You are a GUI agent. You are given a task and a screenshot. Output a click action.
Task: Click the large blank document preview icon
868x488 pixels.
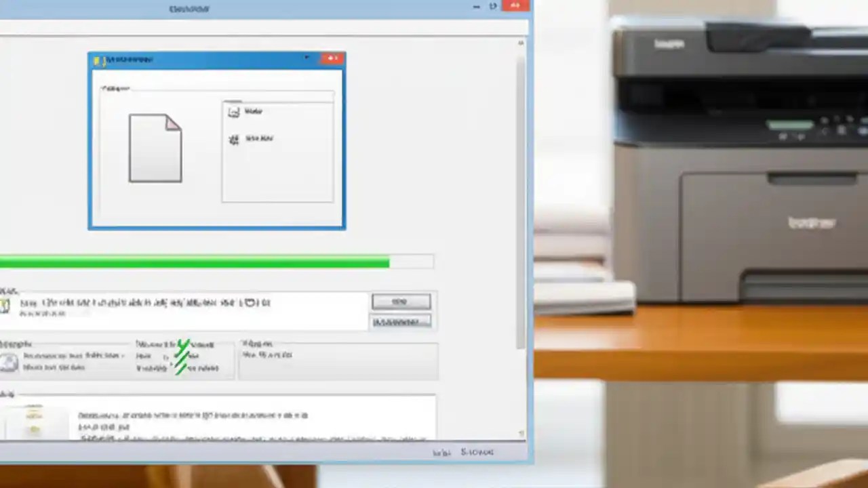(x=155, y=148)
